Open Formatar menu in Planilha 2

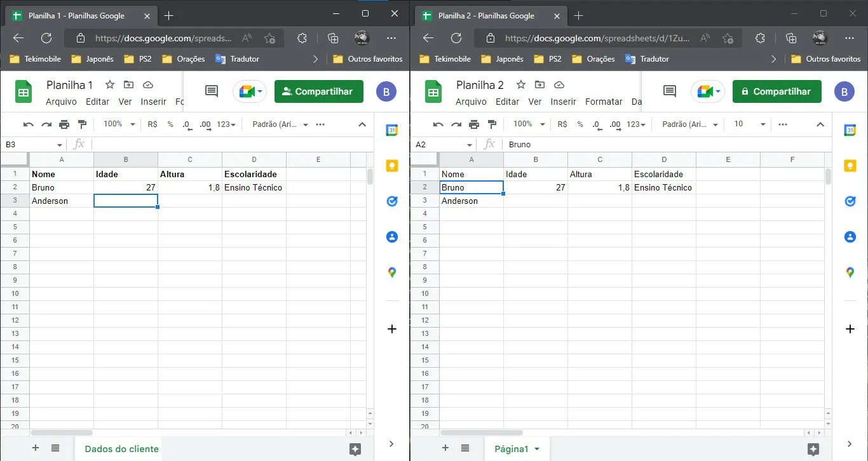604,102
